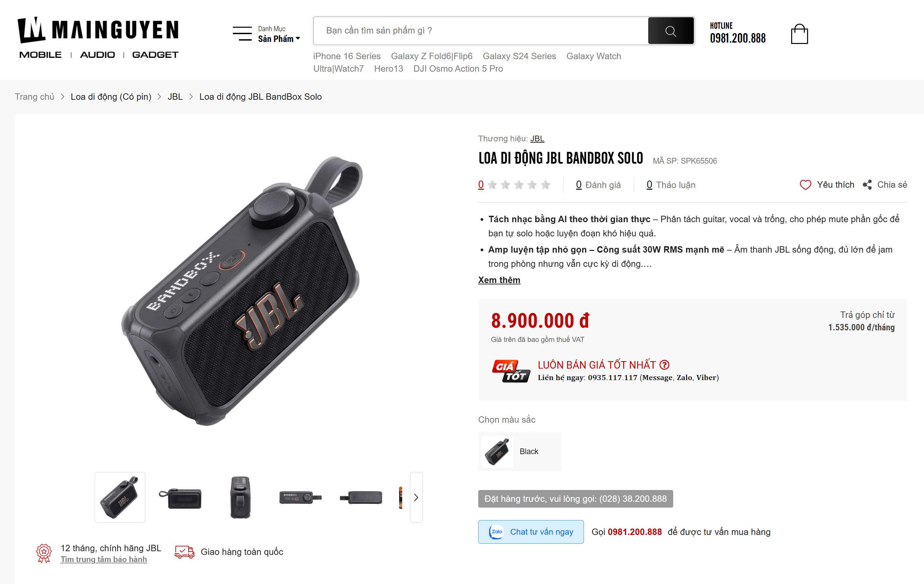Image resolution: width=924 pixels, height=584 pixels.
Task: Rate the product five stars
Action: [x=545, y=185]
